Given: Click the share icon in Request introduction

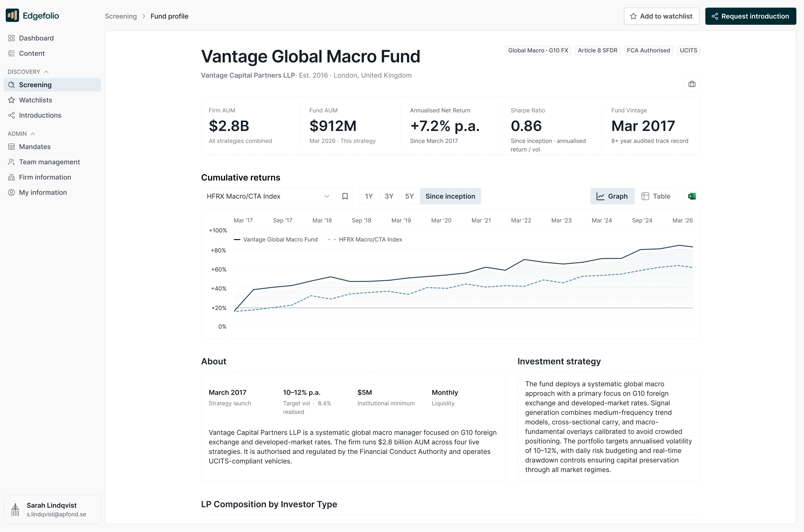Looking at the screenshot, I should click(x=715, y=16).
